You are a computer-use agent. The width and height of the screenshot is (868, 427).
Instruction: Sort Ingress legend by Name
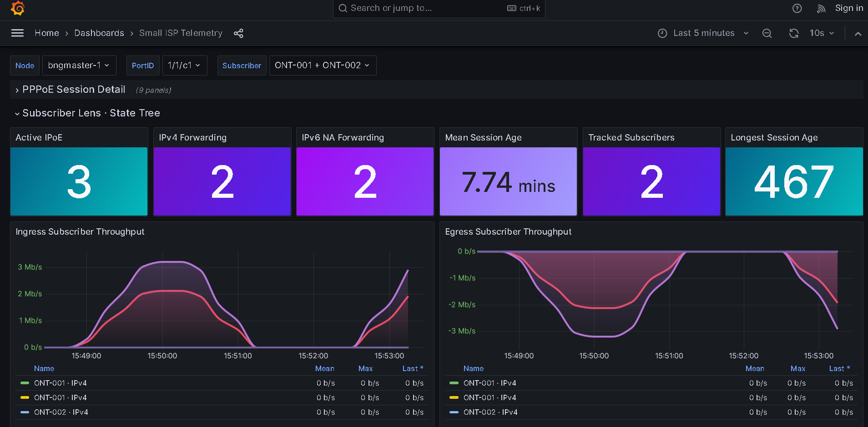[44, 368]
